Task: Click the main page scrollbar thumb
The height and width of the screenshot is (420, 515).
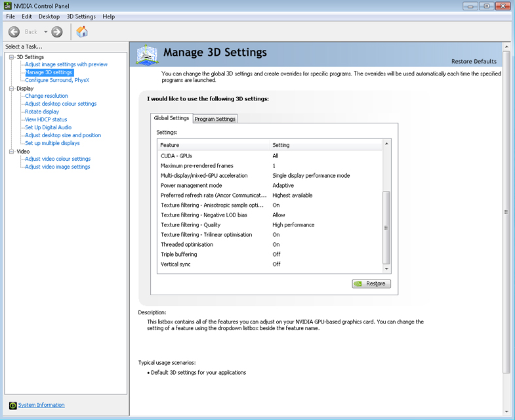Action: [x=506, y=212]
